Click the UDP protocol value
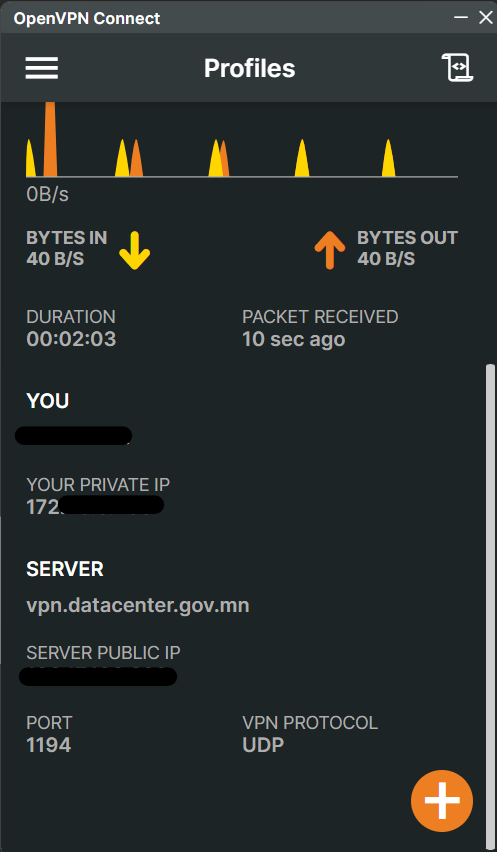The image size is (497, 852). pyautogui.click(x=263, y=745)
